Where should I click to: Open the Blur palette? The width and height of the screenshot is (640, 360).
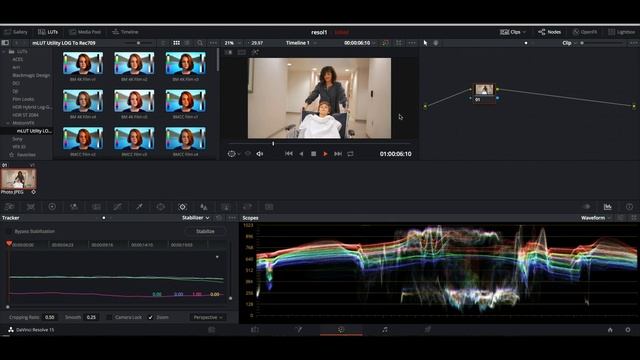(204, 207)
